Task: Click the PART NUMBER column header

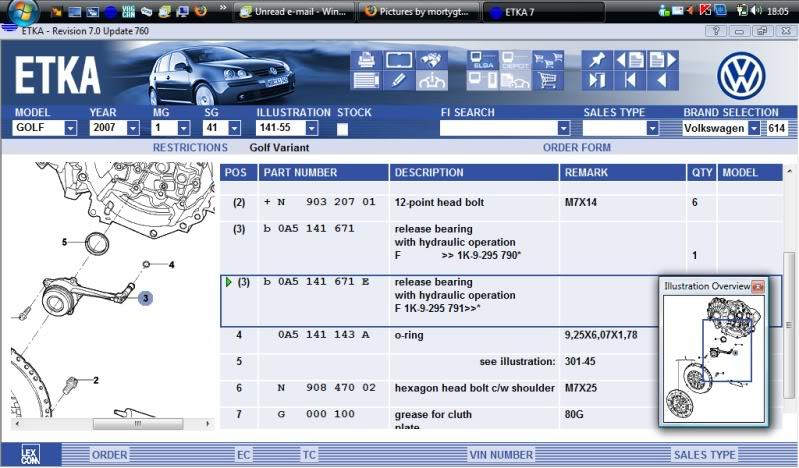Action: (x=324, y=172)
